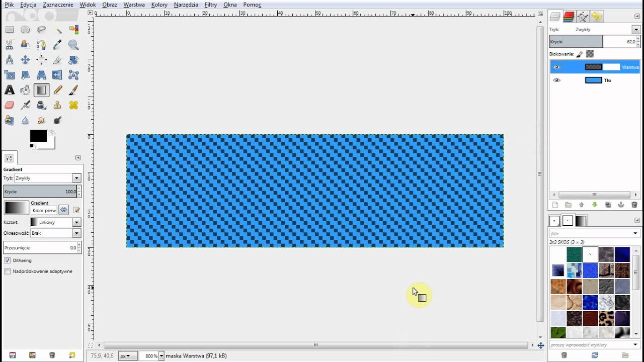The image size is (644, 362).
Task: Select the Scale tool
Action: coord(10,75)
